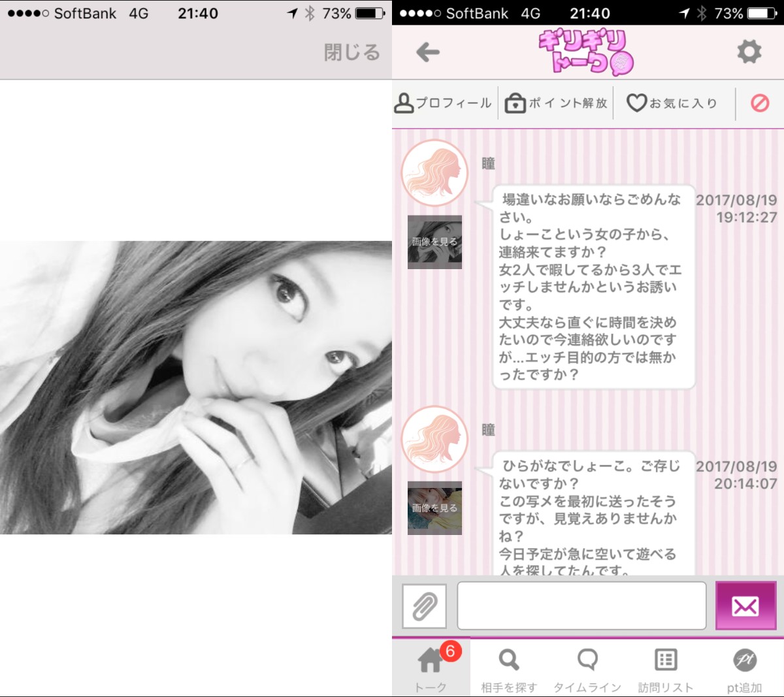Tap the message text input field
The width and height of the screenshot is (784, 697).
point(580,606)
